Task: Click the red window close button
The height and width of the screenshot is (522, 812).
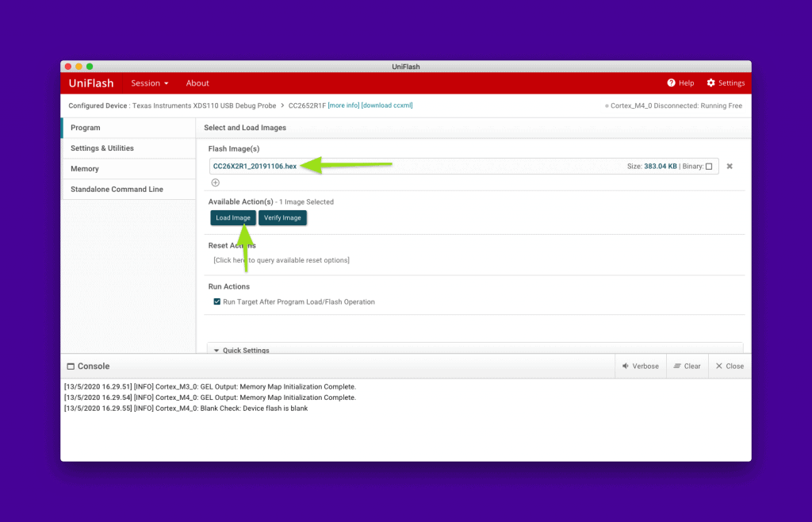Action: 68,67
